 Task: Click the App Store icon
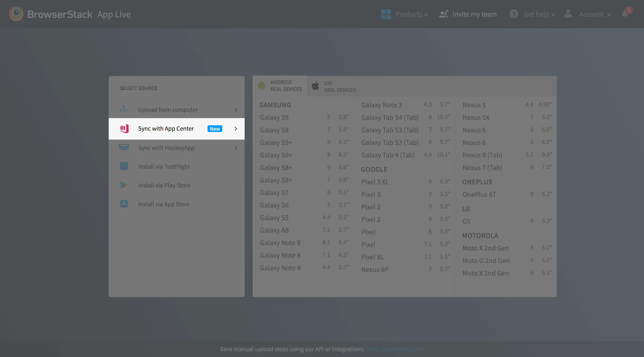124,204
